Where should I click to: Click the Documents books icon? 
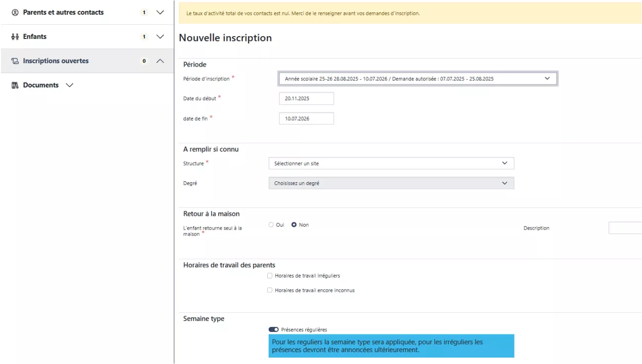coord(15,85)
